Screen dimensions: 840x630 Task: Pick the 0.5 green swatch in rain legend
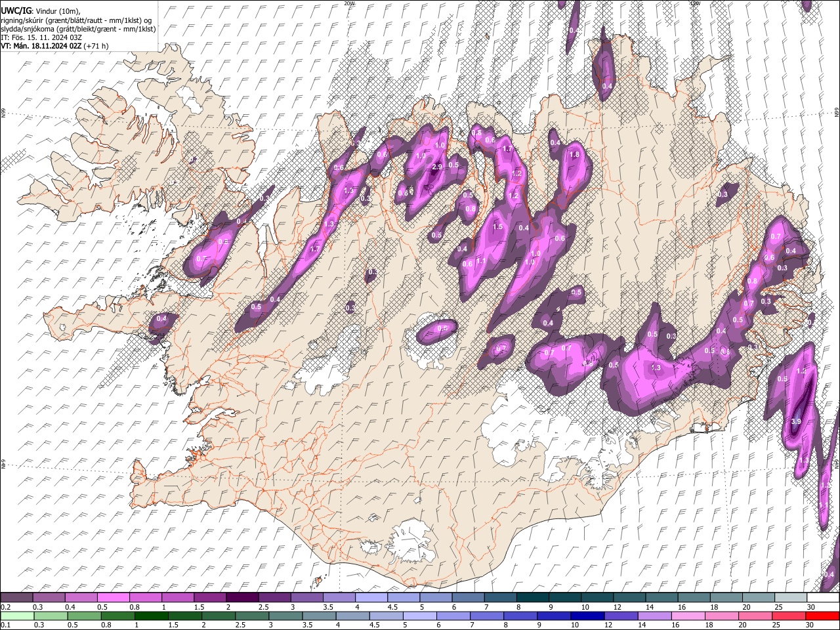tap(84, 616)
